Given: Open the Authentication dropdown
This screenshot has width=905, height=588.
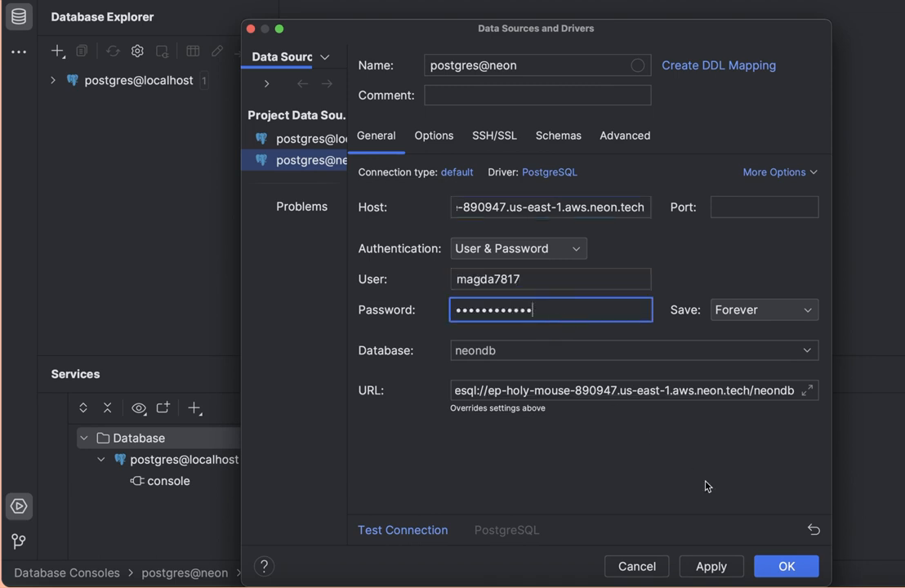Looking at the screenshot, I should pos(518,248).
